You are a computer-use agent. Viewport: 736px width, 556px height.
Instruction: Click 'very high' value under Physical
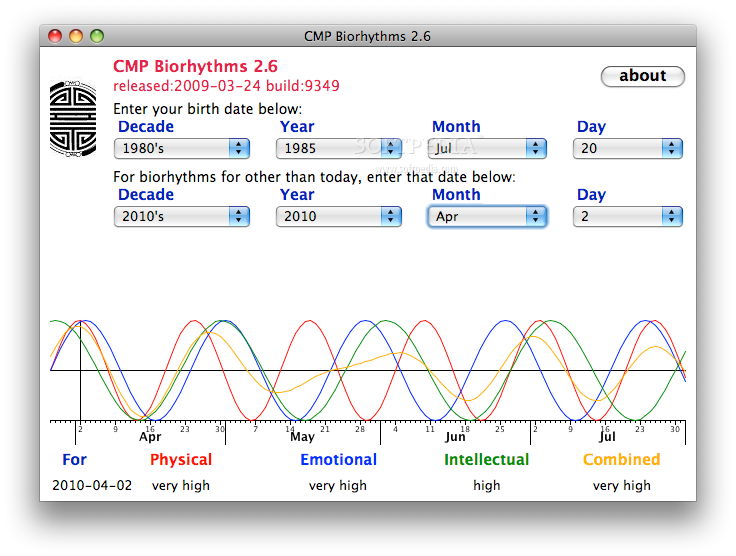(181, 486)
